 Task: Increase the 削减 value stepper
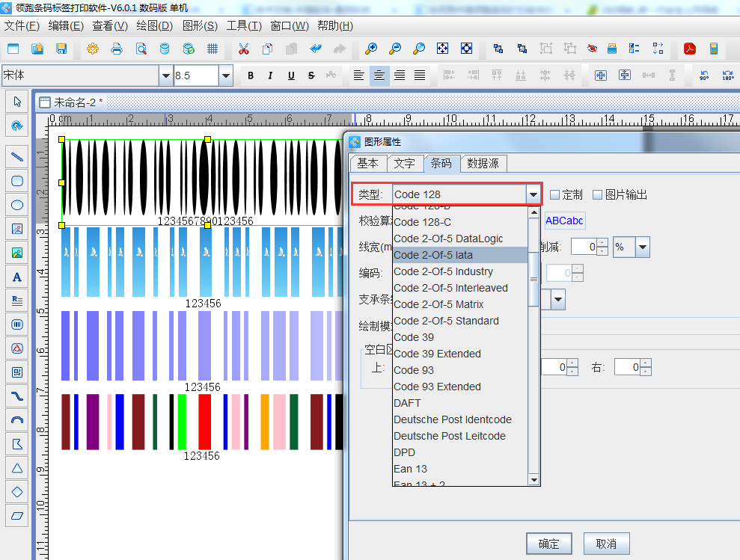click(602, 243)
